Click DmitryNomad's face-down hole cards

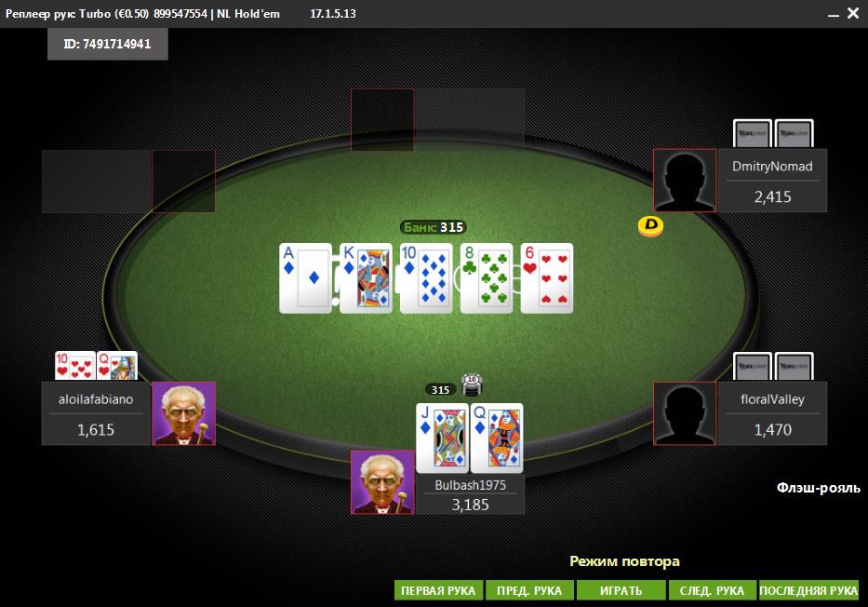pos(773,133)
